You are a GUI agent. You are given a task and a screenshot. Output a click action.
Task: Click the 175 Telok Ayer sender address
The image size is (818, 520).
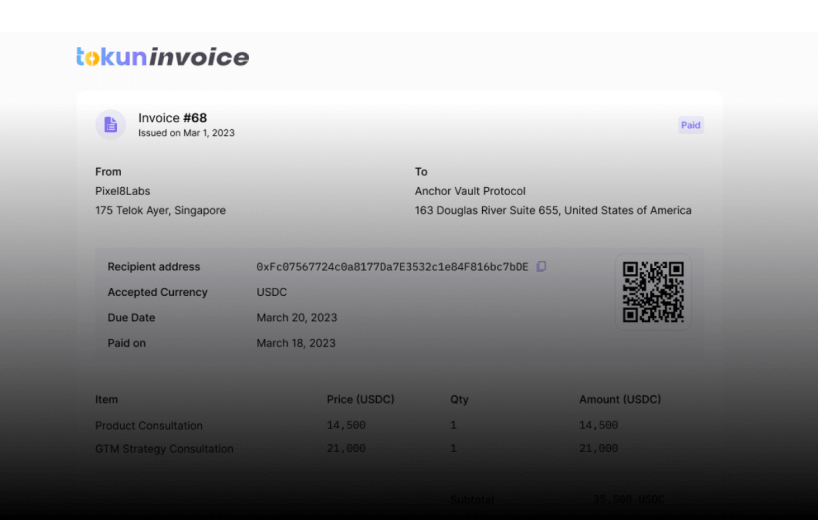point(160,211)
